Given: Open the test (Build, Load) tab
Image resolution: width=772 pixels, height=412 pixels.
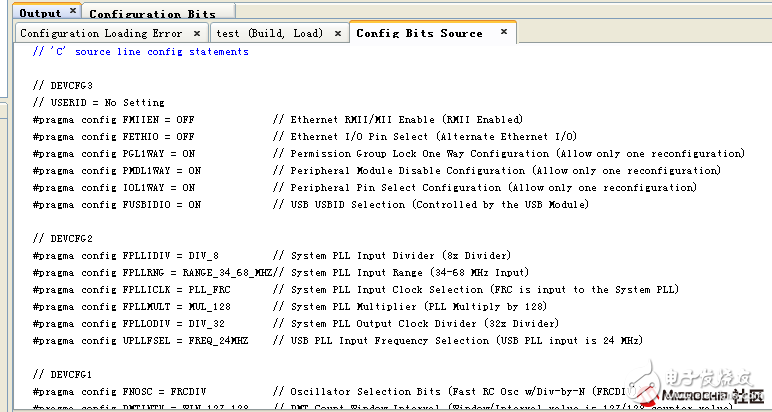Looking at the screenshot, I should (x=270, y=33).
